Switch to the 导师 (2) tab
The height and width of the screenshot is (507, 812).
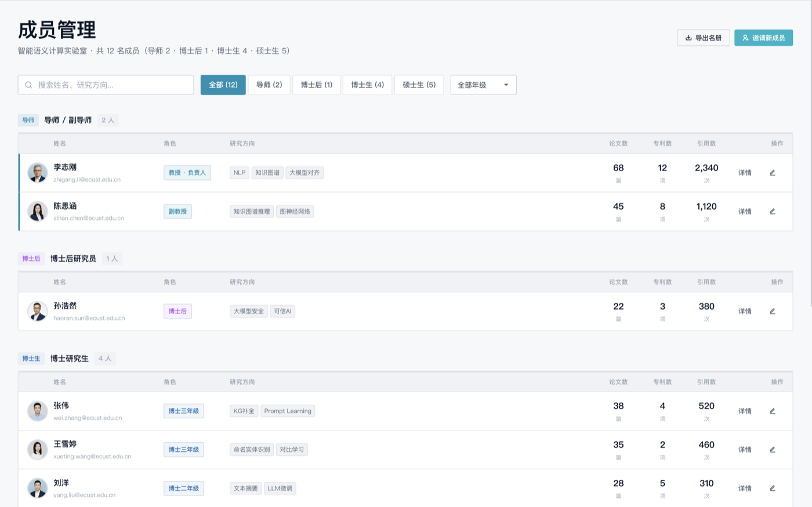pyautogui.click(x=269, y=85)
